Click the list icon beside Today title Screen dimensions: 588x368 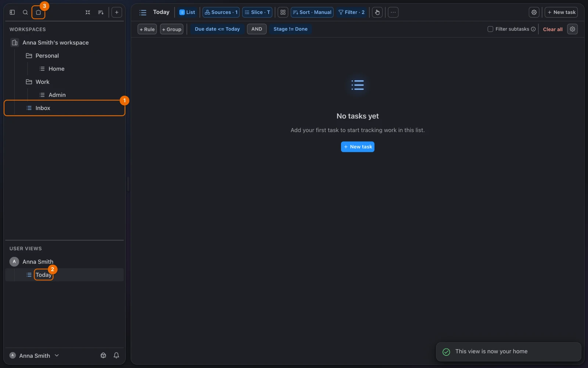pos(143,13)
